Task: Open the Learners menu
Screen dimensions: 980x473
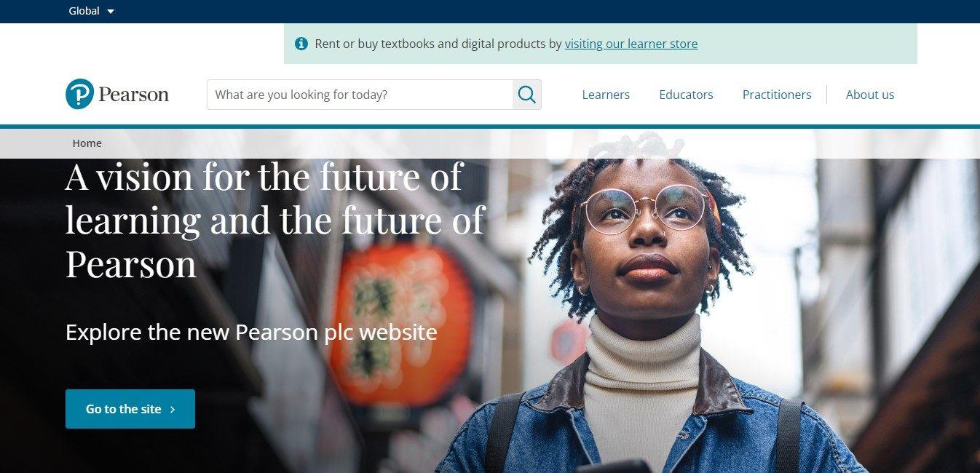Action: [x=606, y=95]
